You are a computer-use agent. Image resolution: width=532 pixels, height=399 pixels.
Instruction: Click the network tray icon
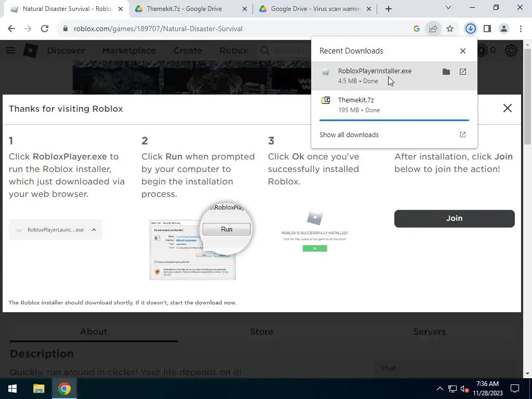pyautogui.click(x=453, y=389)
